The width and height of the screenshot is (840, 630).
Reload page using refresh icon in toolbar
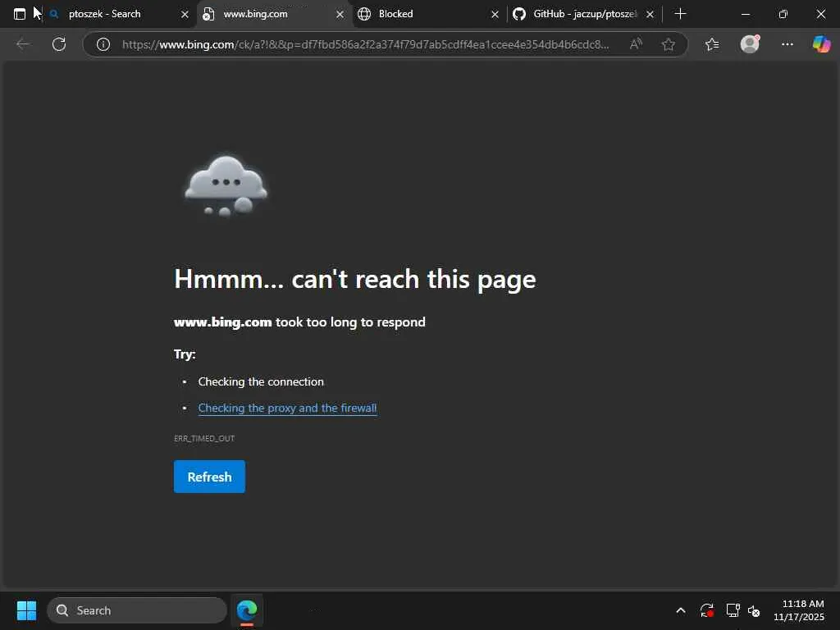point(59,44)
